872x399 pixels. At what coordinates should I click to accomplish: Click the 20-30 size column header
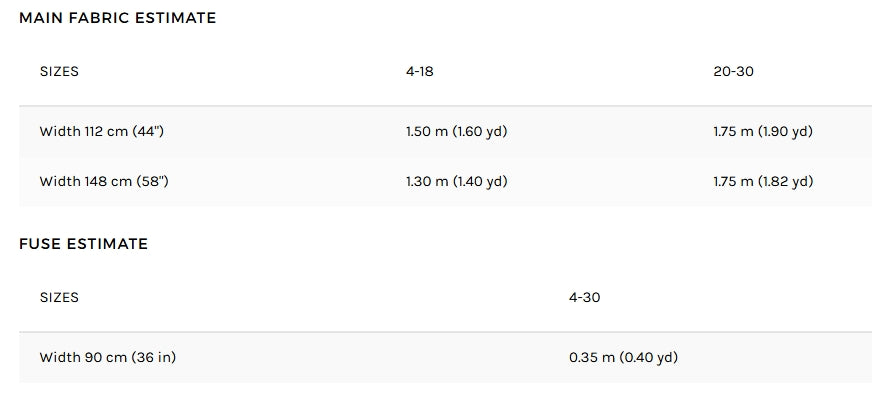pyautogui.click(x=733, y=72)
